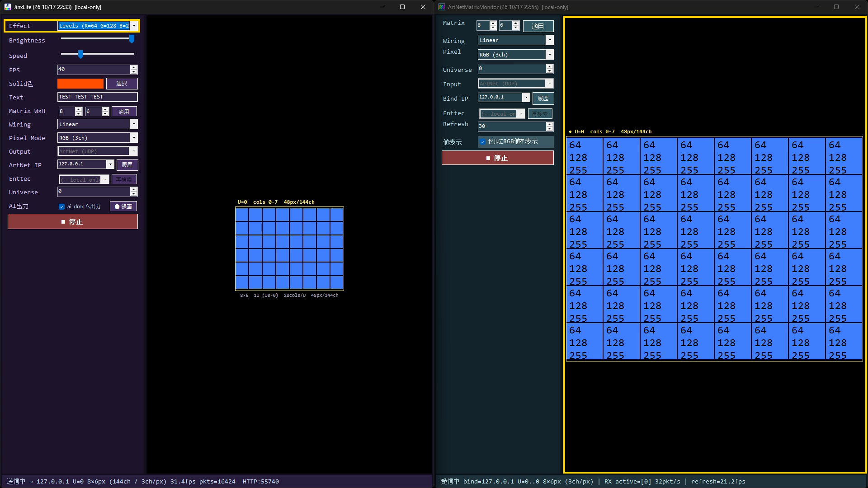
Task: Increase FPS with the up stepper arrow
Action: pos(134,67)
